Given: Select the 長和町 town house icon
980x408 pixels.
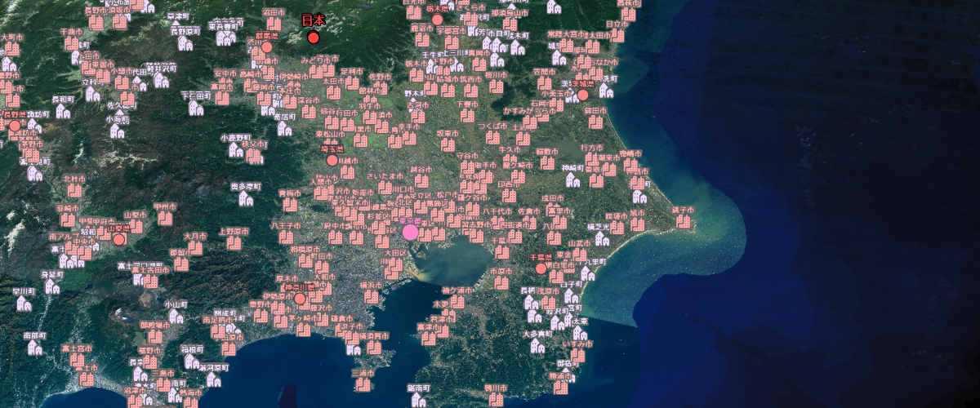Looking at the screenshot, I should click(x=63, y=111).
